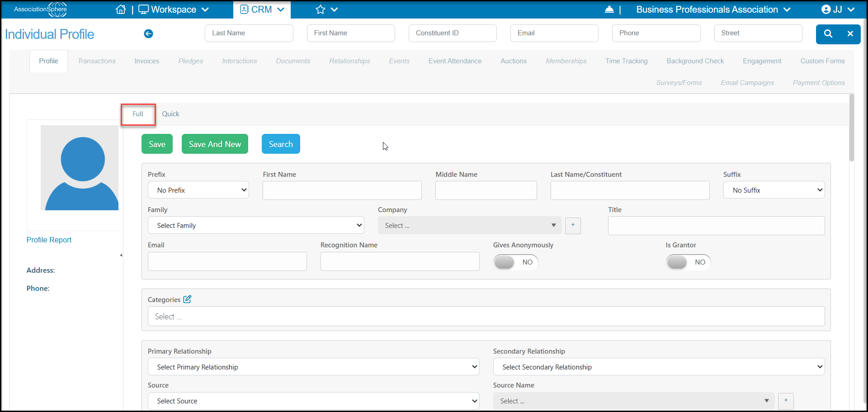The image size is (868, 412).
Task: Click the notification bell icon
Action: pos(609,9)
